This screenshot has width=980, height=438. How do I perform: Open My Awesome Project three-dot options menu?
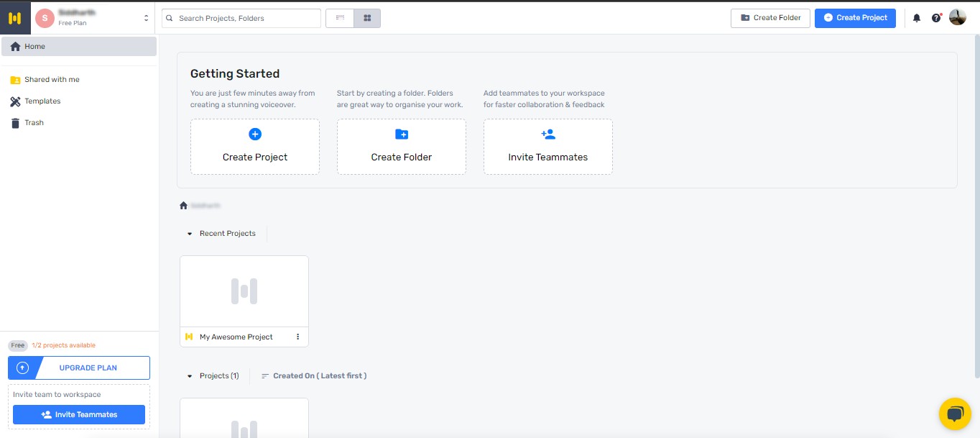(298, 337)
